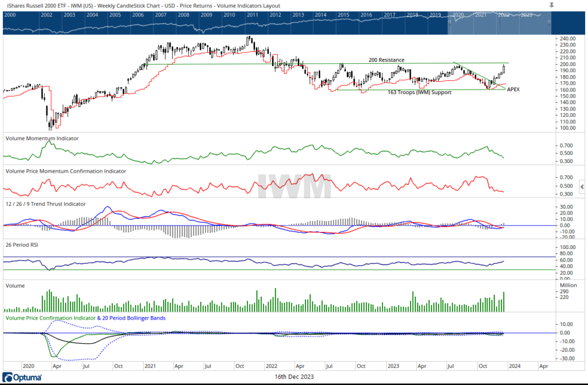Grab the right handle of overview range

click(548, 22)
